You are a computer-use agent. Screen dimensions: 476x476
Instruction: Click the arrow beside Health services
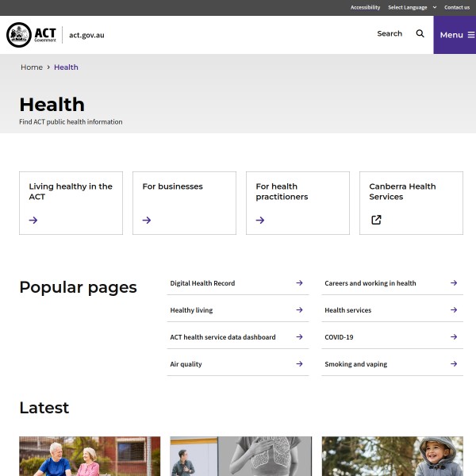click(x=454, y=310)
